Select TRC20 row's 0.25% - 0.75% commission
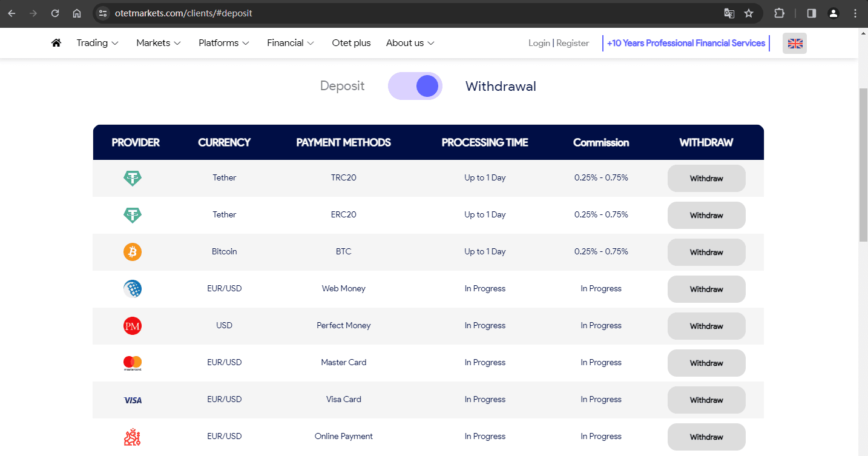Viewport: 868px width, 456px height. [601, 178]
